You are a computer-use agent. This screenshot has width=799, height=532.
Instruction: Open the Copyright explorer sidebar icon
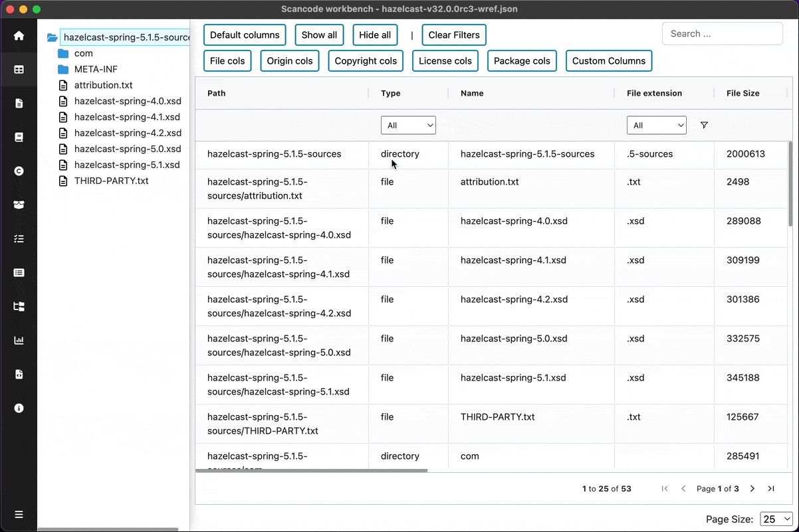click(19, 171)
